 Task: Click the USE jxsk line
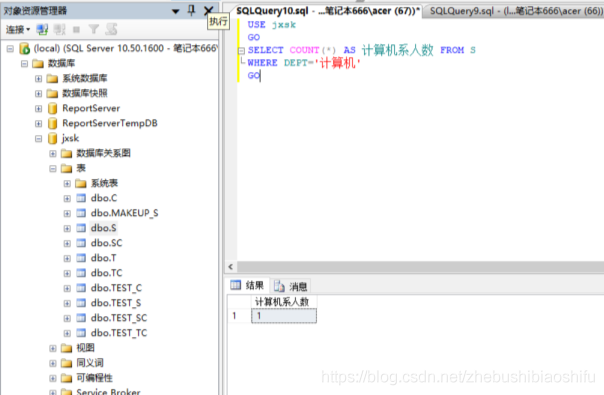pos(272,25)
